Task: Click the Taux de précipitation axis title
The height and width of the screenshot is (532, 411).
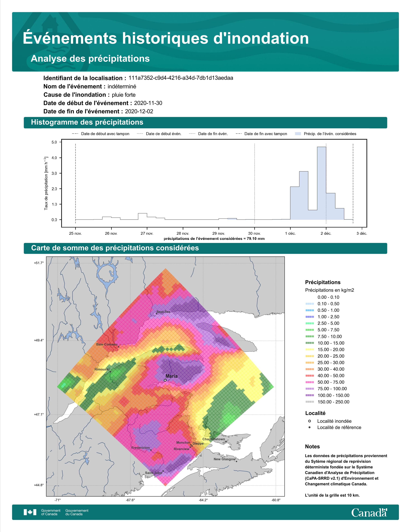Action: [x=46, y=183]
